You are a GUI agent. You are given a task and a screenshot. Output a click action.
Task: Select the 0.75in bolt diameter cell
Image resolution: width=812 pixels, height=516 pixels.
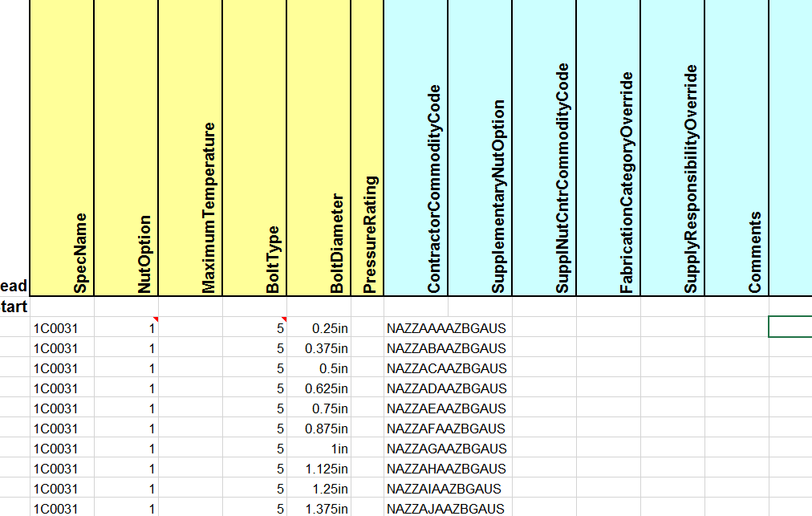click(319, 408)
